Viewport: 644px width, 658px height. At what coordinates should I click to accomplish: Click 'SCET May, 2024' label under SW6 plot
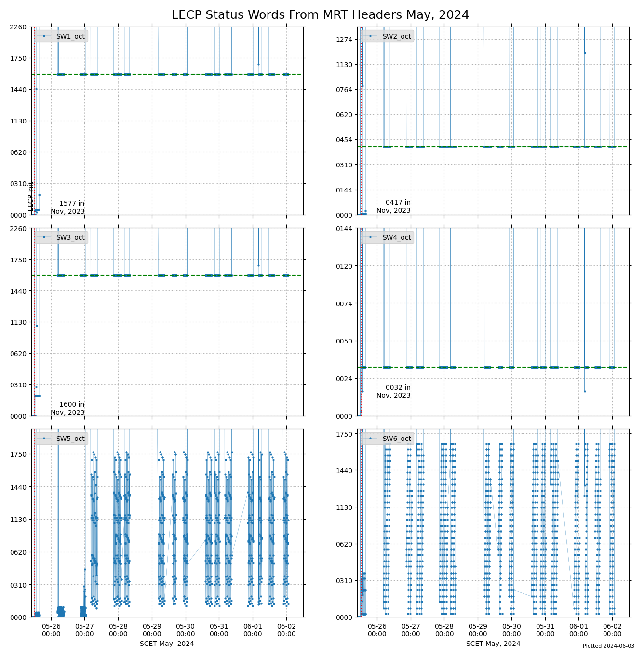point(493,644)
